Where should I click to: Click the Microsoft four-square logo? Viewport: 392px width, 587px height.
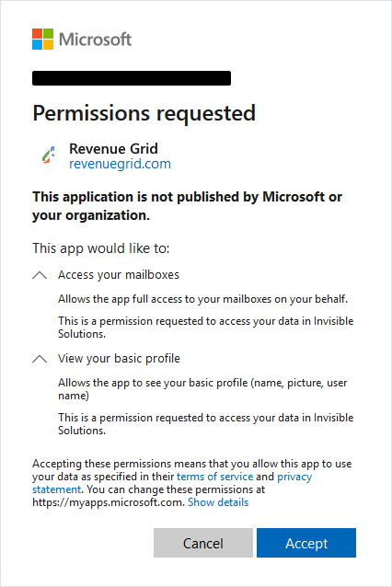pyautogui.click(x=42, y=39)
